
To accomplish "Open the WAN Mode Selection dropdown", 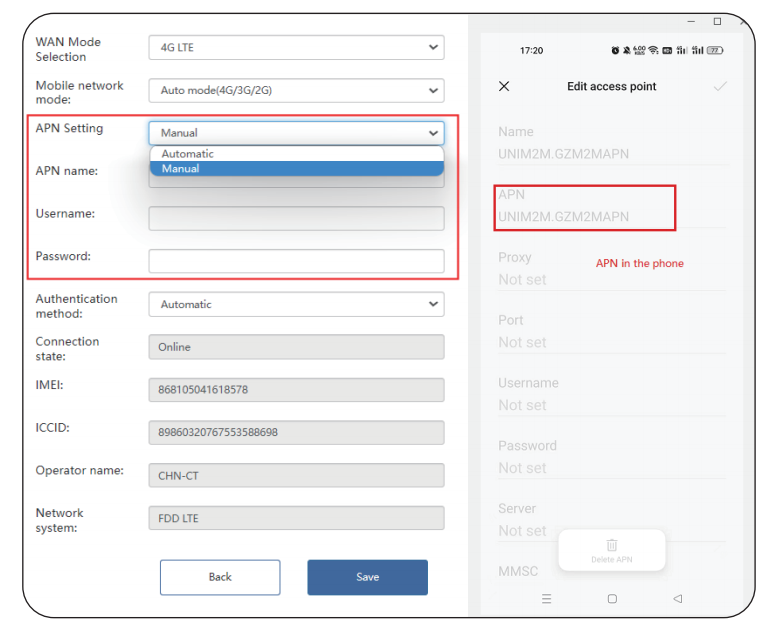I will click(296, 47).
